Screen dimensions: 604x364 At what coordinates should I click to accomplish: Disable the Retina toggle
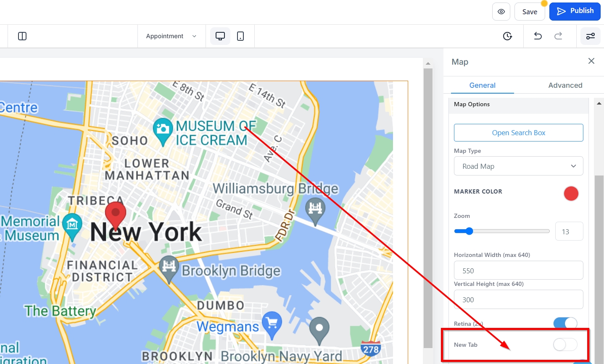point(565,323)
